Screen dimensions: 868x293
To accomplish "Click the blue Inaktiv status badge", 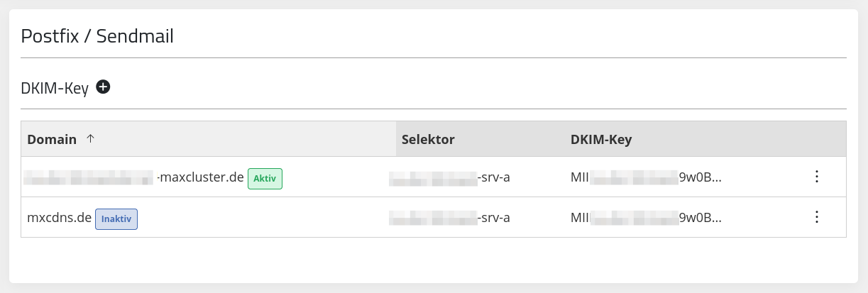I will pyautogui.click(x=116, y=219).
